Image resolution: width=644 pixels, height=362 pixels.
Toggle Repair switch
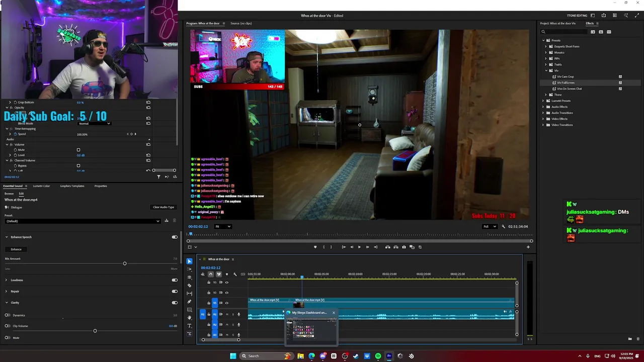[x=175, y=291]
